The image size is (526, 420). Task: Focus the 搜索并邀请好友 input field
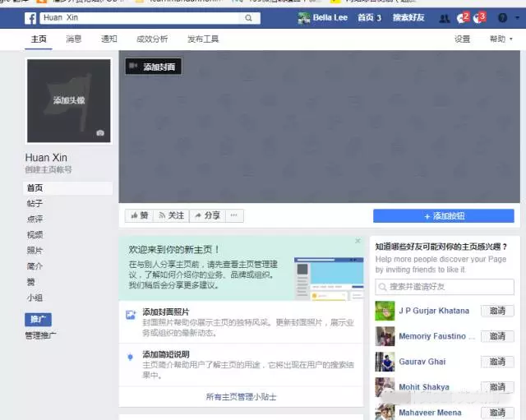[445, 287]
